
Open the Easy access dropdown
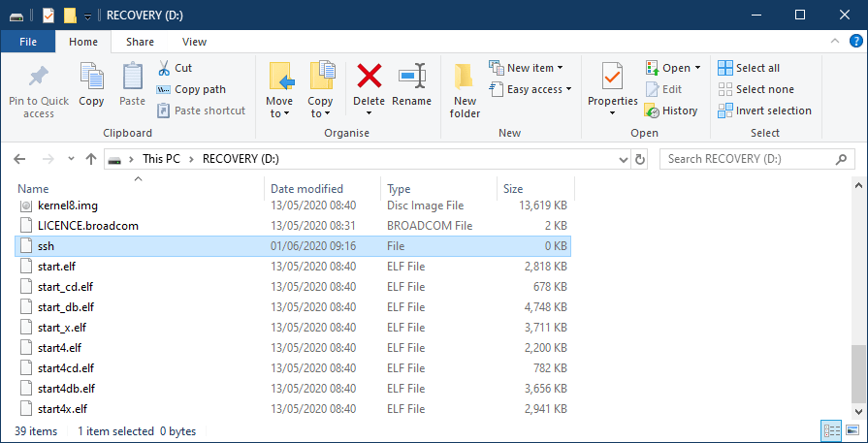530,89
